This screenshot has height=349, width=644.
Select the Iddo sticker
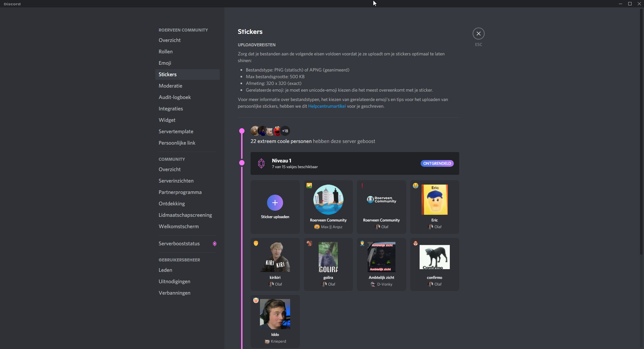point(275,314)
